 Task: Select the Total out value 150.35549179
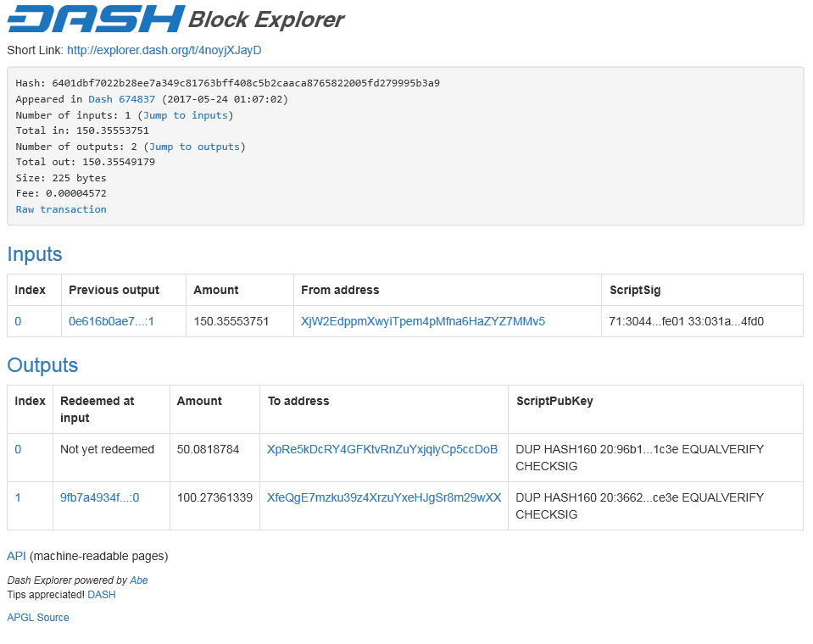[x=119, y=162]
